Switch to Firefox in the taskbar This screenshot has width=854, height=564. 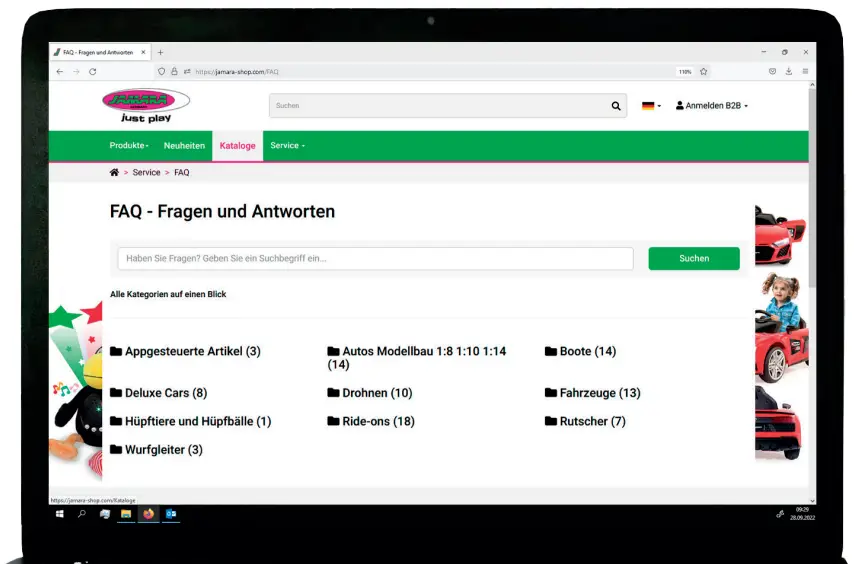click(x=148, y=513)
